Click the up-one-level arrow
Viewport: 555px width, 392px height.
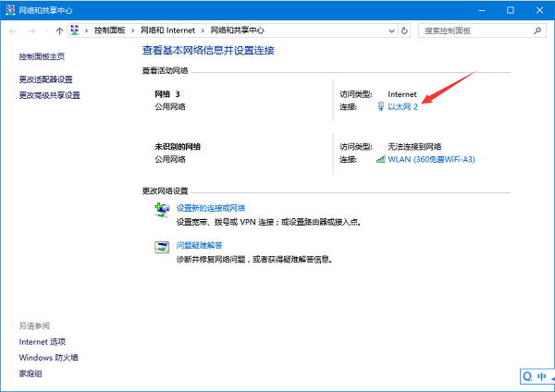[x=60, y=31]
